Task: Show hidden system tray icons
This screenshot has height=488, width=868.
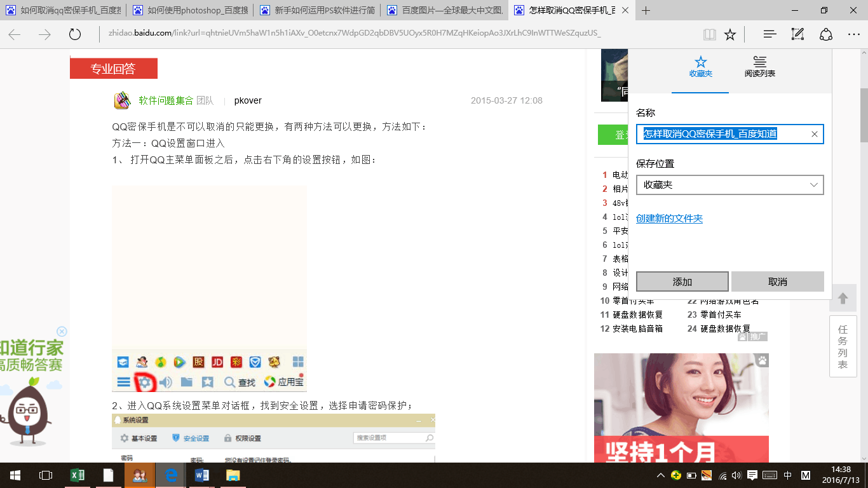Action: pyautogui.click(x=661, y=475)
